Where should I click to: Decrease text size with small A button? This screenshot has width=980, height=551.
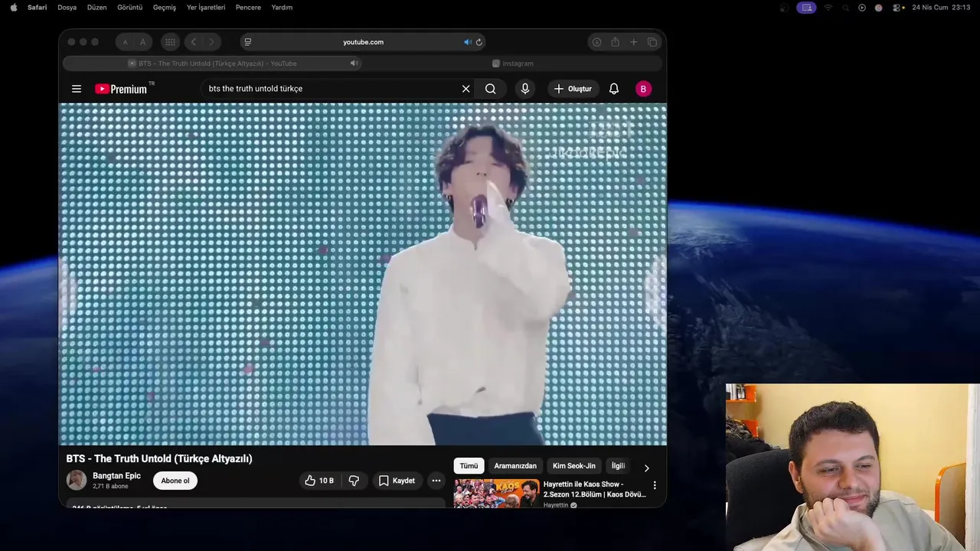point(125,42)
